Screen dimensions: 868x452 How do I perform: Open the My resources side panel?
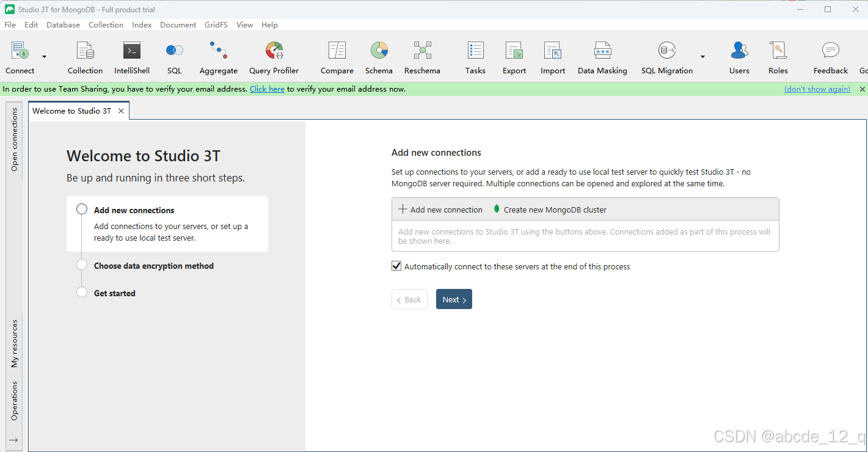15,343
